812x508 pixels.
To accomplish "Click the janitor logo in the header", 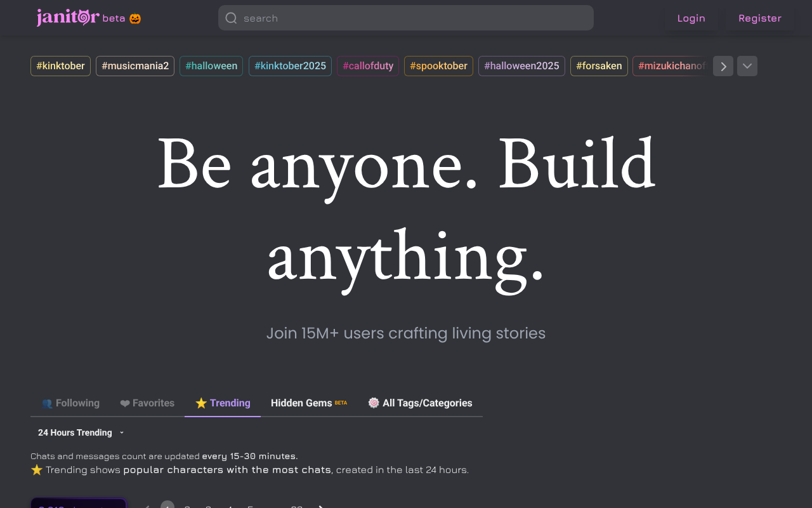I will (68, 17).
